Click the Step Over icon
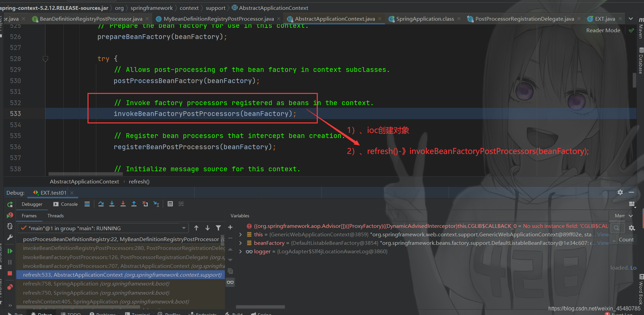Image resolution: width=644 pixels, height=315 pixels. [101, 204]
